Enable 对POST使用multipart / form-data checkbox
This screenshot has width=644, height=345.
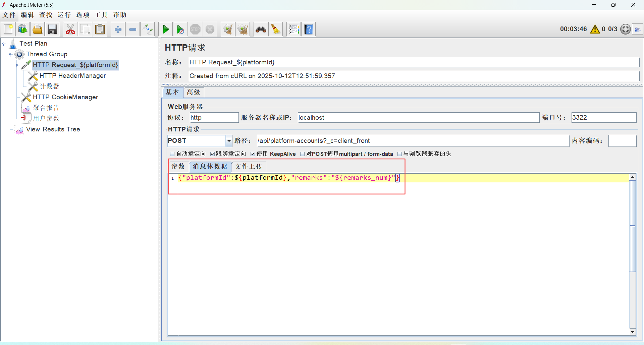click(302, 154)
